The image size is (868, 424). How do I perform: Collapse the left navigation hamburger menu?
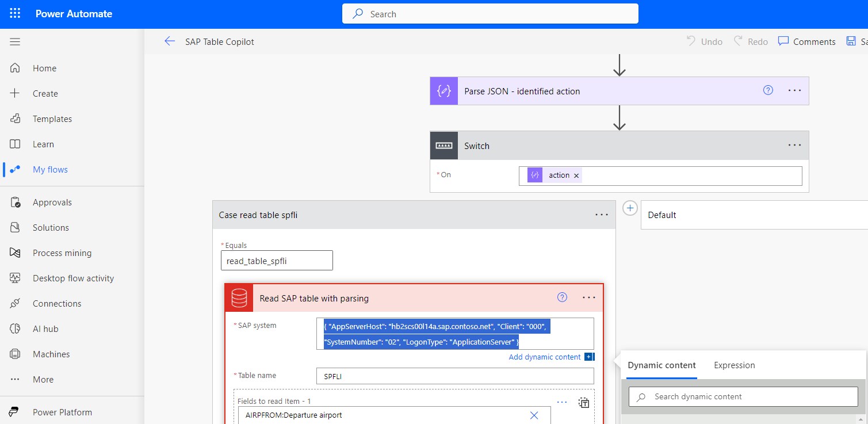tap(15, 41)
